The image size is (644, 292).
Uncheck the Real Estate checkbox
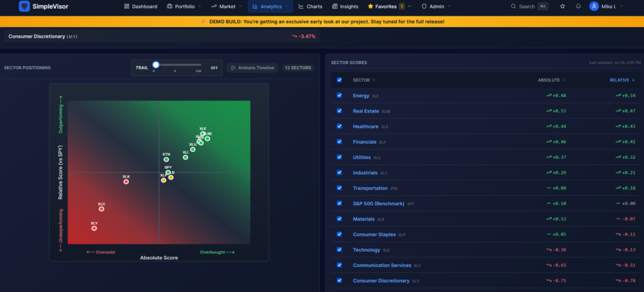tap(339, 111)
